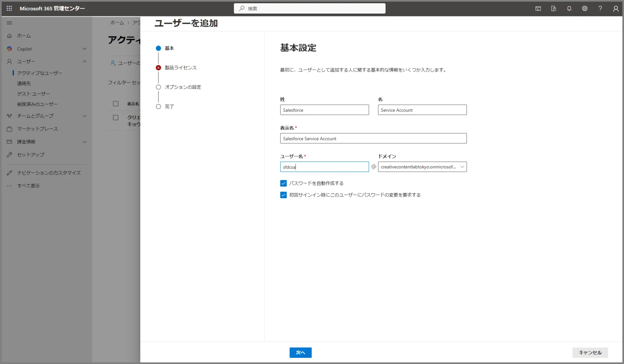Expand the Copilot nav chevron

[x=84, y=49]
